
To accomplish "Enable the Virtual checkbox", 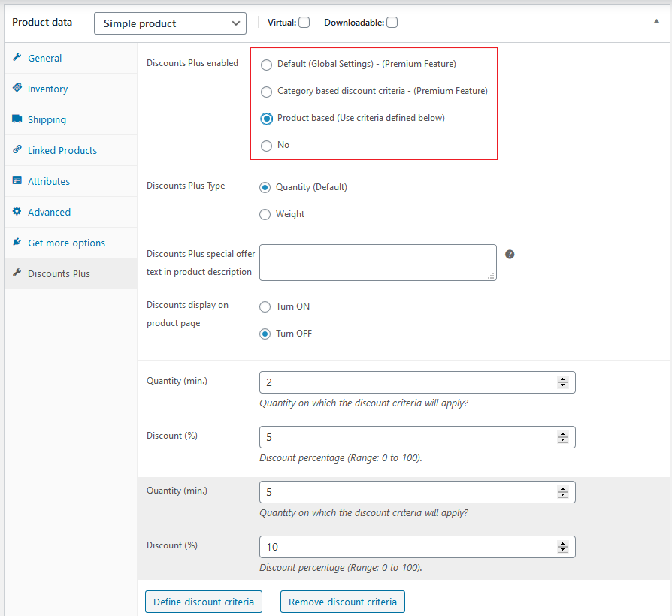I will click(304, 23).
